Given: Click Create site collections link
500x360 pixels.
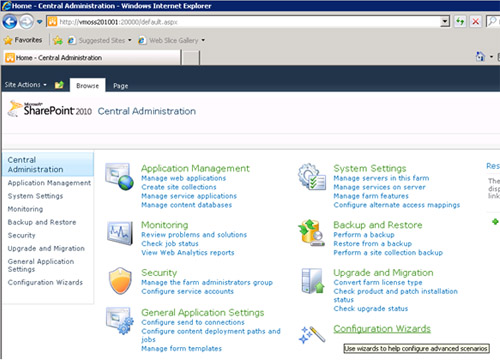Looking at the screenshot, I should pyautogui.click(x=179, y=187).
